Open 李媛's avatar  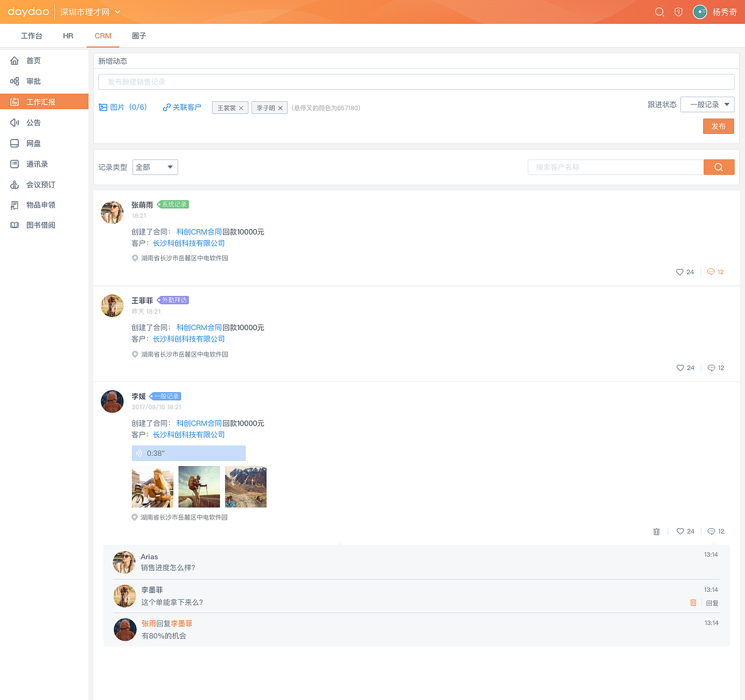(112, 401)
